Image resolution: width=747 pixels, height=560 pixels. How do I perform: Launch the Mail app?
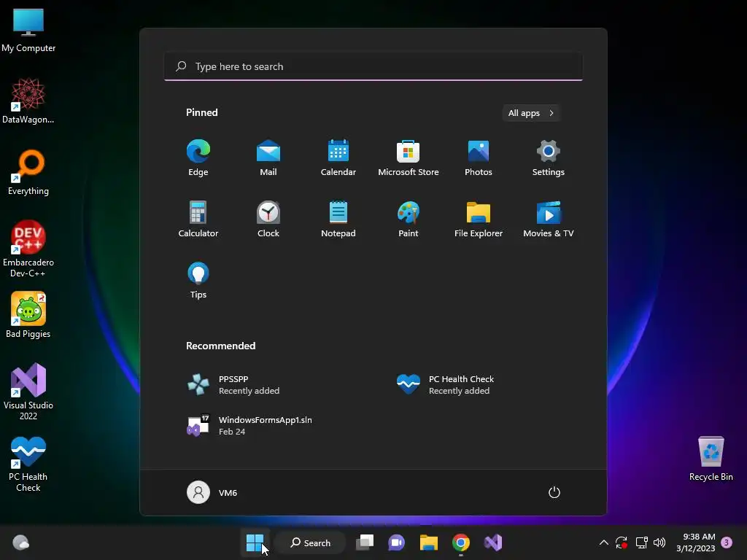pos(268,158)
